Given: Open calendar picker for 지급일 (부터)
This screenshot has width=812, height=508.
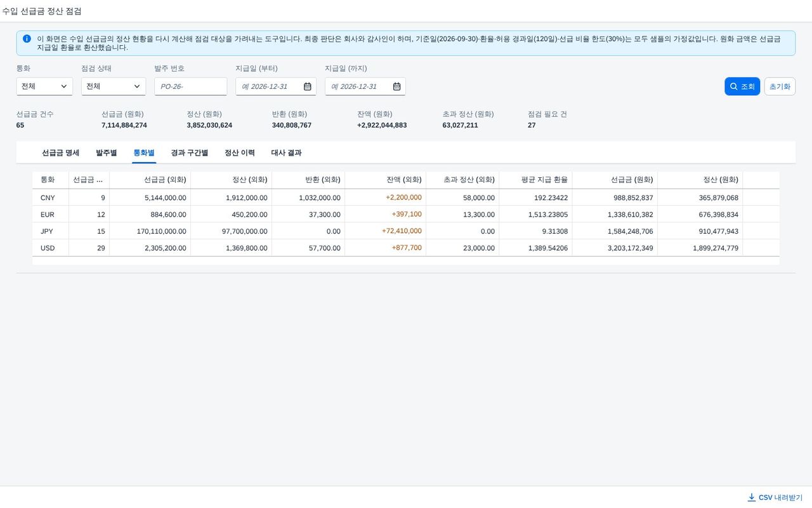Looking at the screenshot, I should tap(307, 86).
